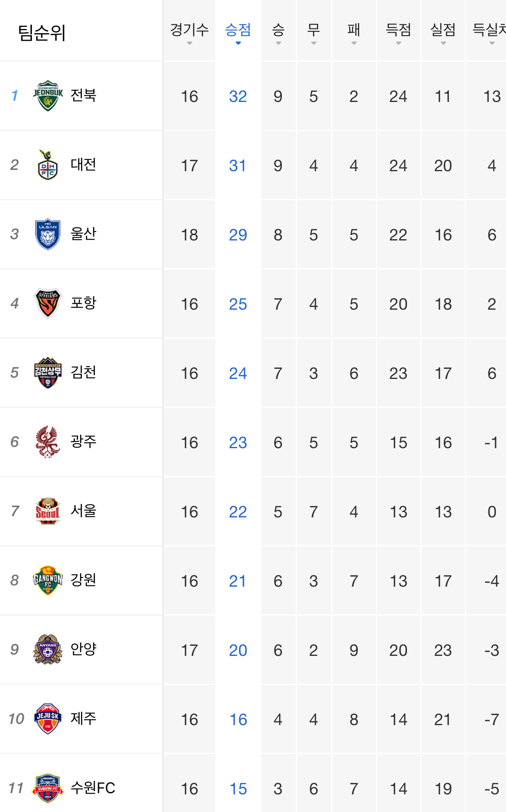
Task: Click the Suwon FC crest icon
Action: pos(48,788)
